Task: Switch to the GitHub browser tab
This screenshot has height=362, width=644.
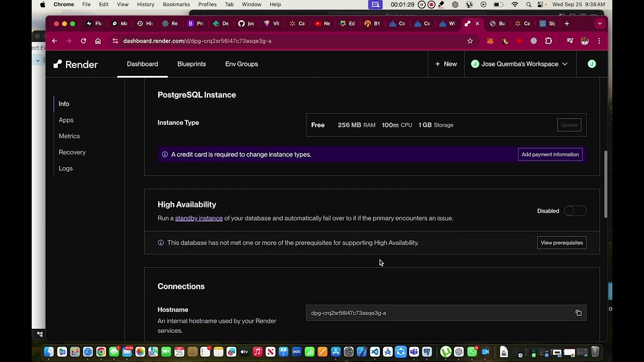Action: click(x=246, y=24)
